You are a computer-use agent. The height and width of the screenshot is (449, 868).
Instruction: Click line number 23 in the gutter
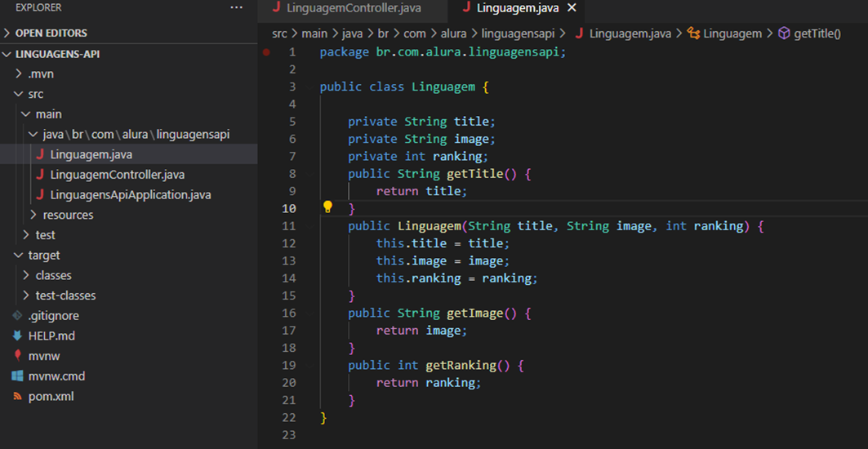pos(289,434)
